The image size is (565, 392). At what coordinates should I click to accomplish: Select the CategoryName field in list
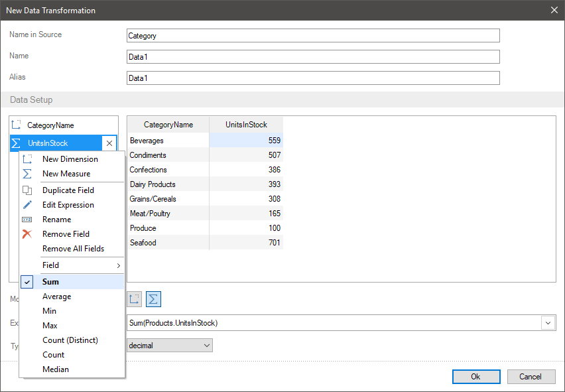point(50,125)
